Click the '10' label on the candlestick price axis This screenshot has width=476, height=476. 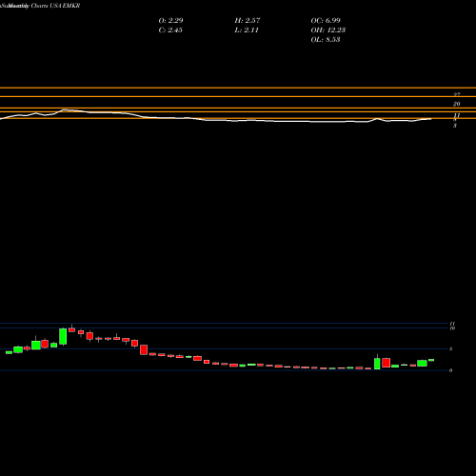pos(452,328)
